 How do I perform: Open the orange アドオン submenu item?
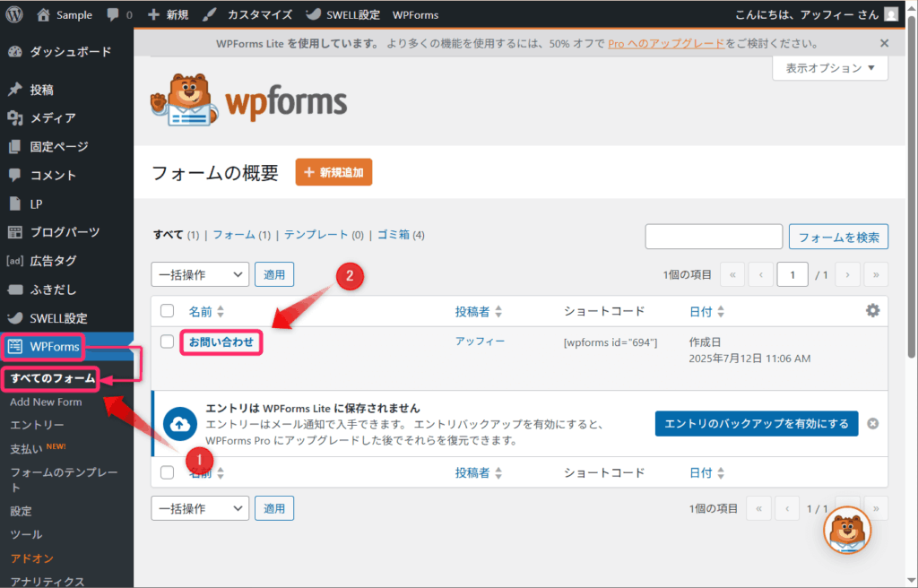(x=31, y=558)
